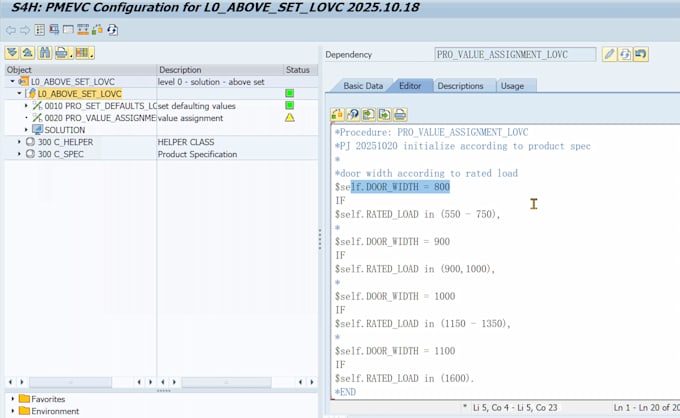Click the green-orange structure icon in top toolbar
The image size is (680, 418).
point(98,30)
